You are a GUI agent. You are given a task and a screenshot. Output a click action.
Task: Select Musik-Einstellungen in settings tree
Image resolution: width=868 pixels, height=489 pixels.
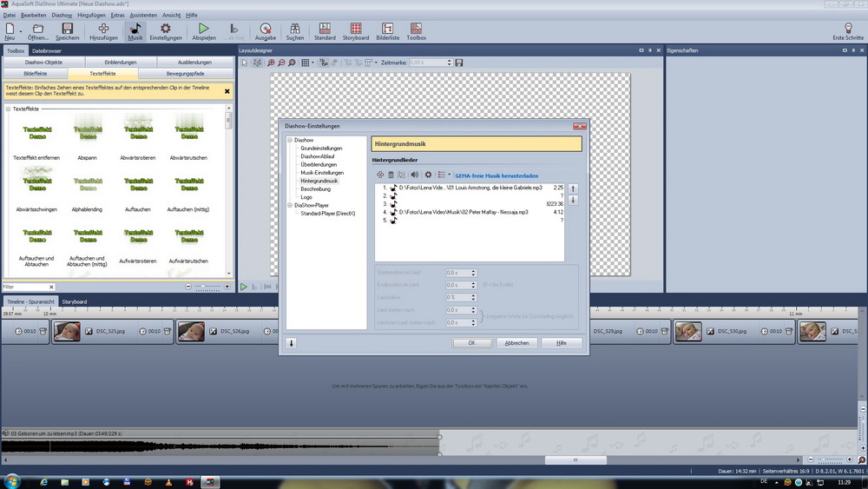click(322, 173)
